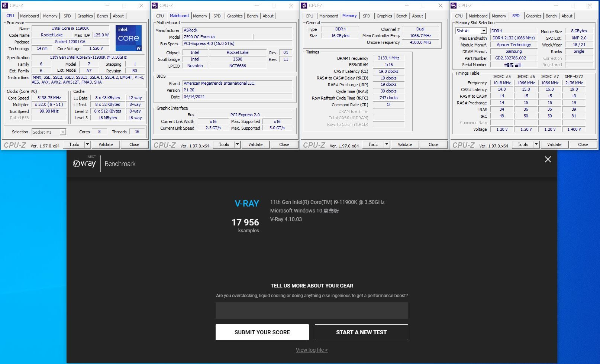The width and height of the screenshot is (600, 364).
Task: Expand the Slot #1 memory slot selector
Action: click(484, 31)
